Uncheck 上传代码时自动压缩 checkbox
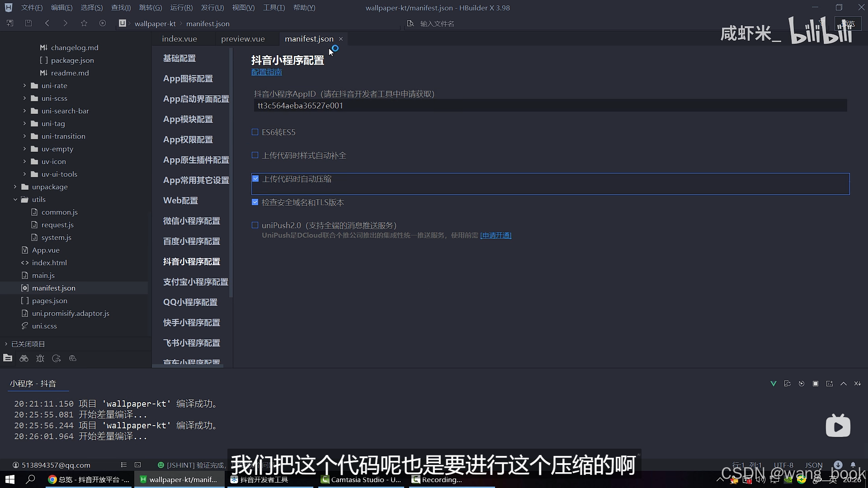868x488 pixels. 255,178
